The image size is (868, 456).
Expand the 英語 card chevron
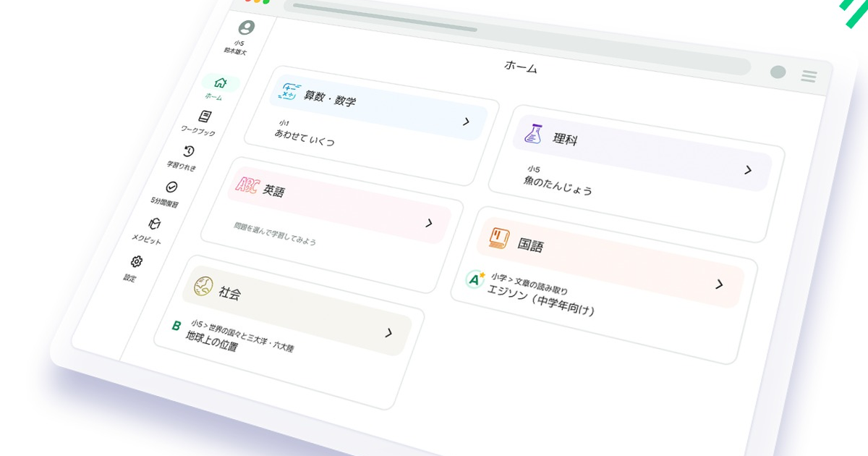pyautogui.click(x=428, y=223)
